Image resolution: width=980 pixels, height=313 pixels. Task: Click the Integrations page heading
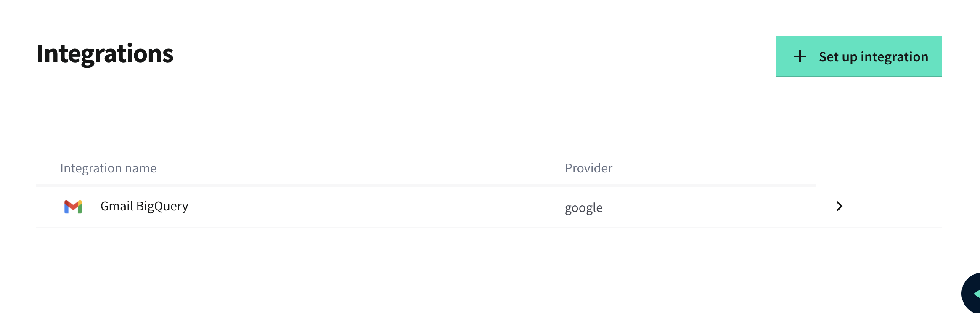(105, 54)
